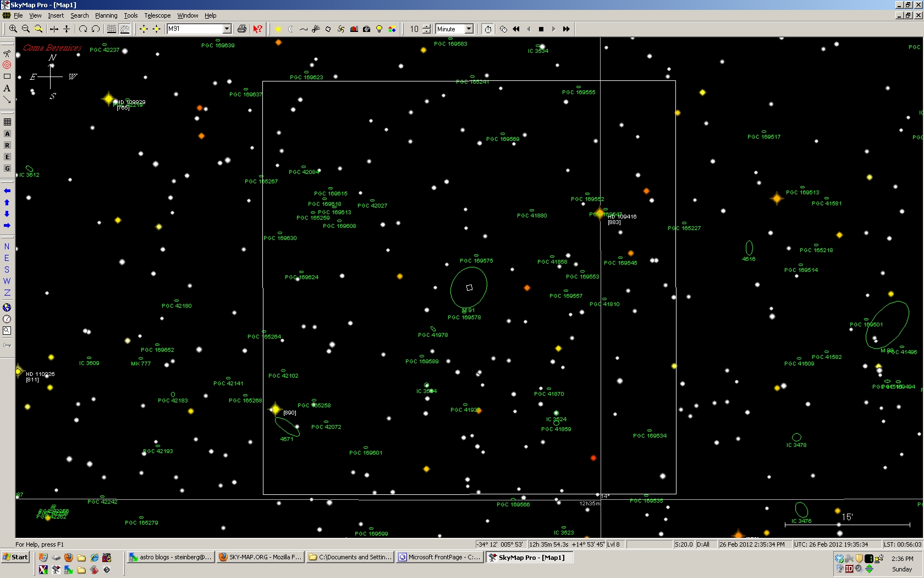Toggle the second grid overlay icon

click(125, 29)
